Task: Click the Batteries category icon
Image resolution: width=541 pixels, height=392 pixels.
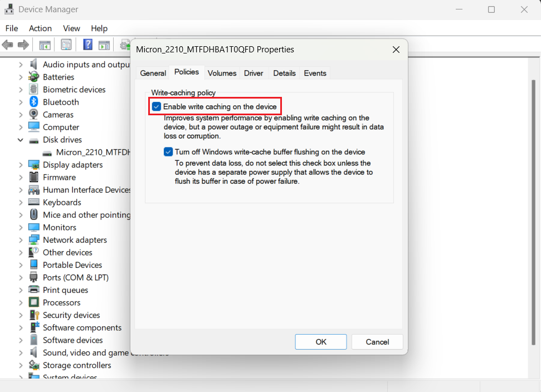Action: tap(33, 77)
